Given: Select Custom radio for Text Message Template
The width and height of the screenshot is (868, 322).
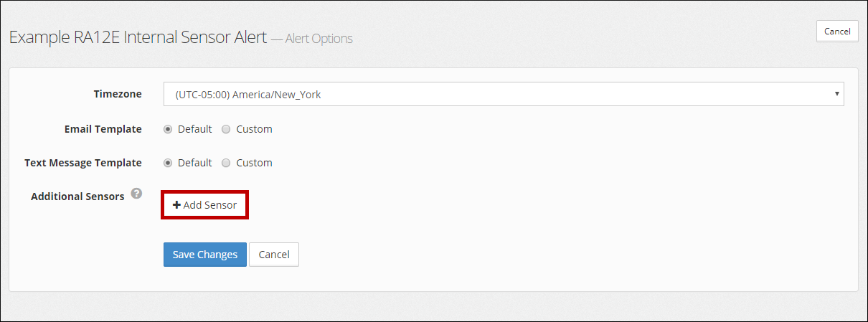Looking at the screenshot, I should coord(226,163).
